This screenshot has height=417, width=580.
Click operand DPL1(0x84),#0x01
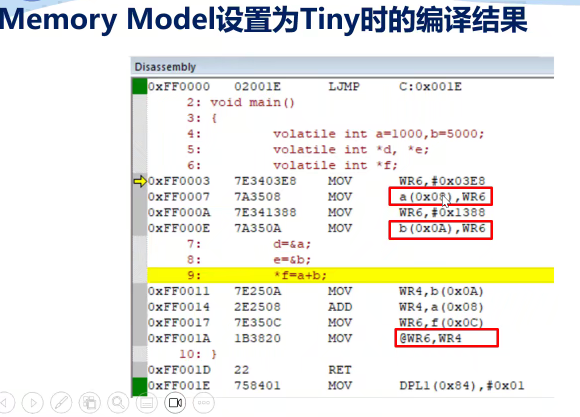[462, 386]
